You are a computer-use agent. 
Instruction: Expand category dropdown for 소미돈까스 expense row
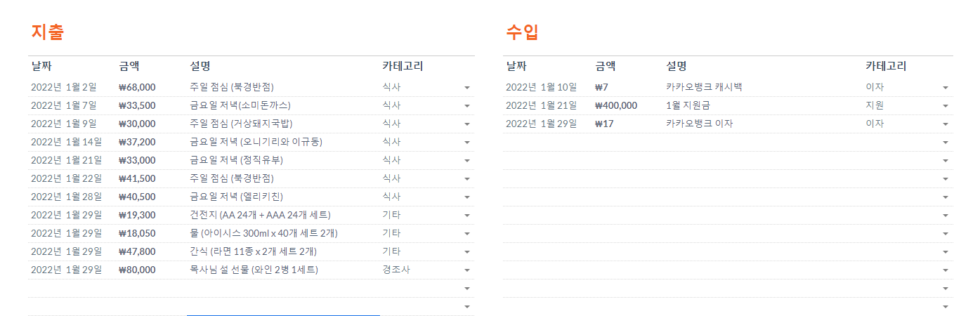click(467, 106)
